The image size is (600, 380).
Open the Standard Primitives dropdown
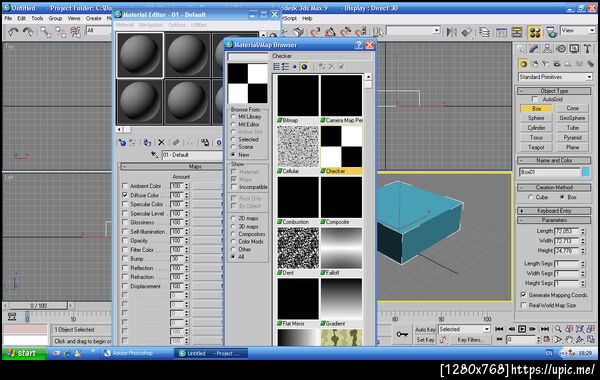[x=555, y=77]
